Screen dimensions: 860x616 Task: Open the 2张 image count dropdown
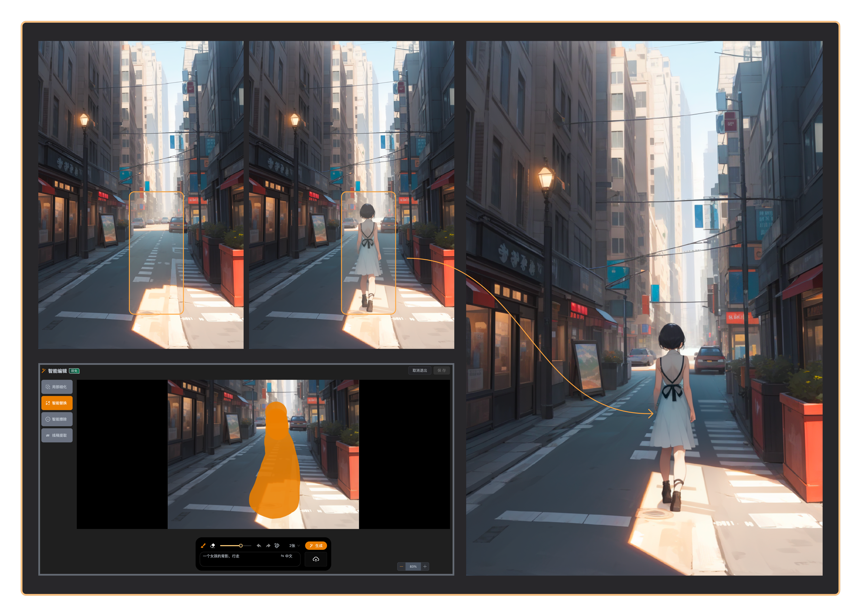click(294, 546)
